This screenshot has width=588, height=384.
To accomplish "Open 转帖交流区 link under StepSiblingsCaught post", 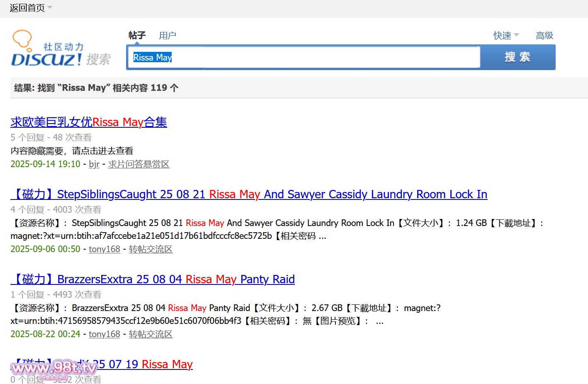I will tap(151, 249).
